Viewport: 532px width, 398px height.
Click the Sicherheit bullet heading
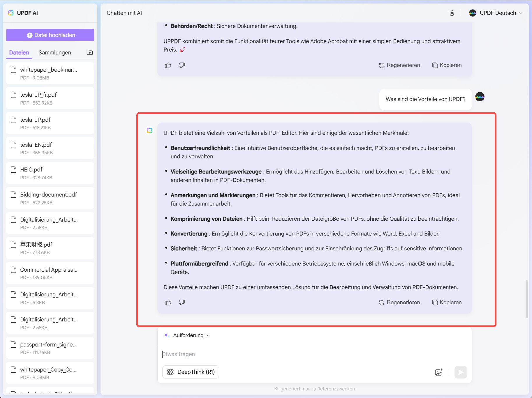click(184, 248)
